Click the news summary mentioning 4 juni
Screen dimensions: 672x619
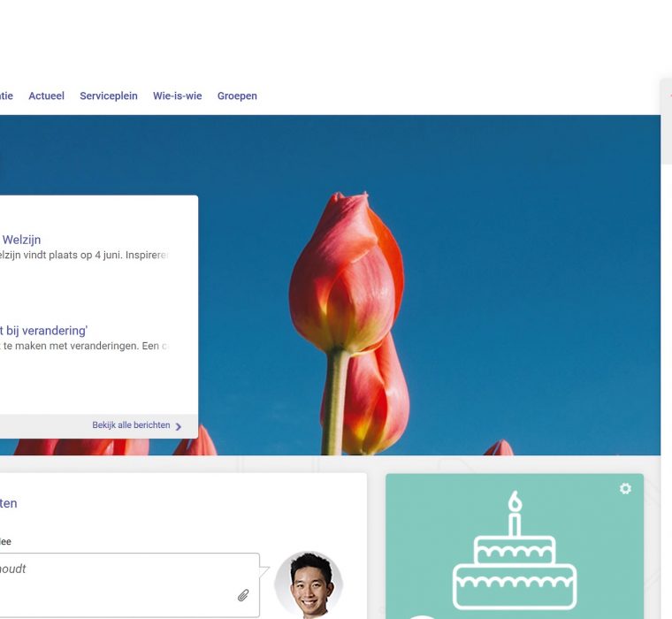84,256
